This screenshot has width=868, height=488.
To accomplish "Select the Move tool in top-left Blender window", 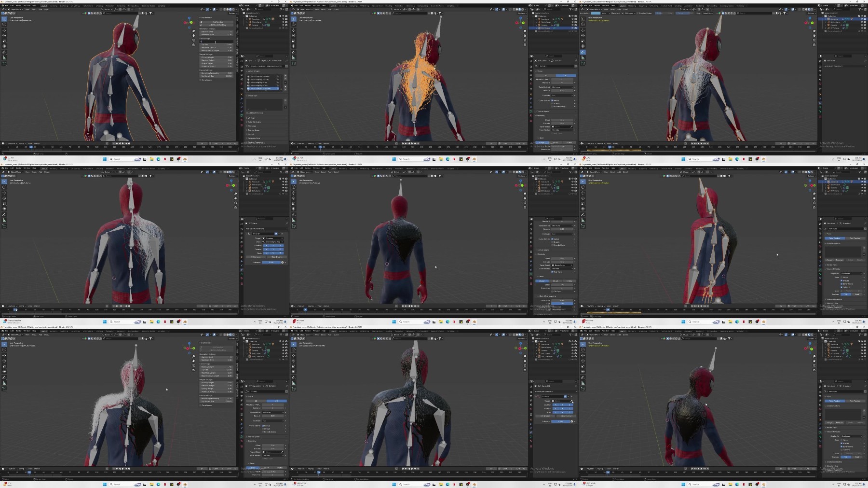I will pos(4,30).
